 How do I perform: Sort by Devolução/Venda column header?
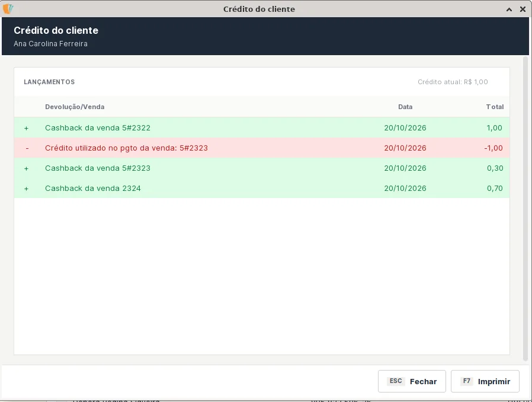tap(75, 107)
